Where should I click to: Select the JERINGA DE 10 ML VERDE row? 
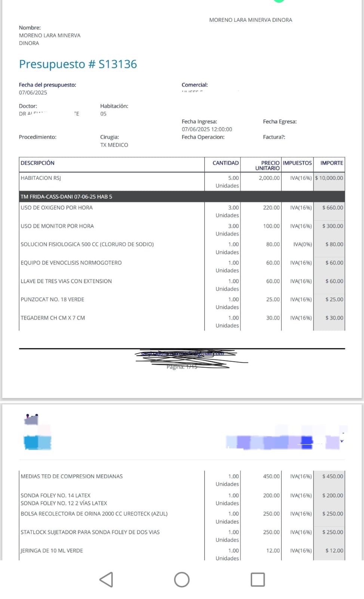click(182, 554)
